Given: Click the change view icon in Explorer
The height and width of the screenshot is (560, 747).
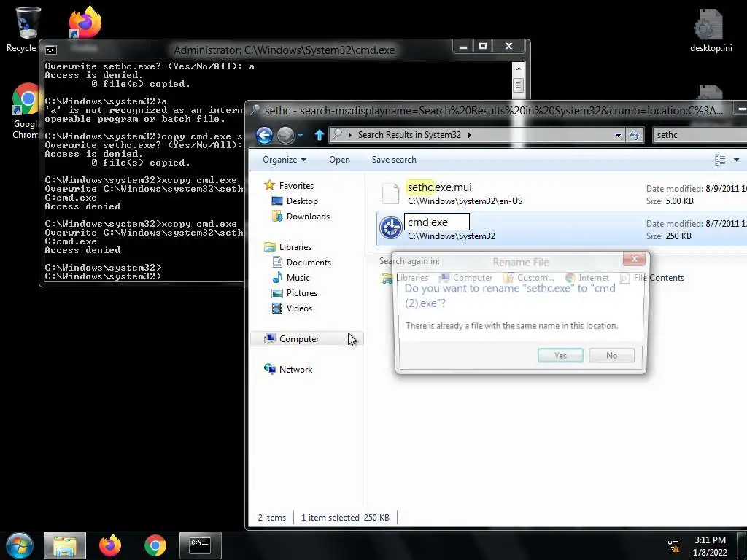Looking at the screenshot, I should (x=720, y=160).
